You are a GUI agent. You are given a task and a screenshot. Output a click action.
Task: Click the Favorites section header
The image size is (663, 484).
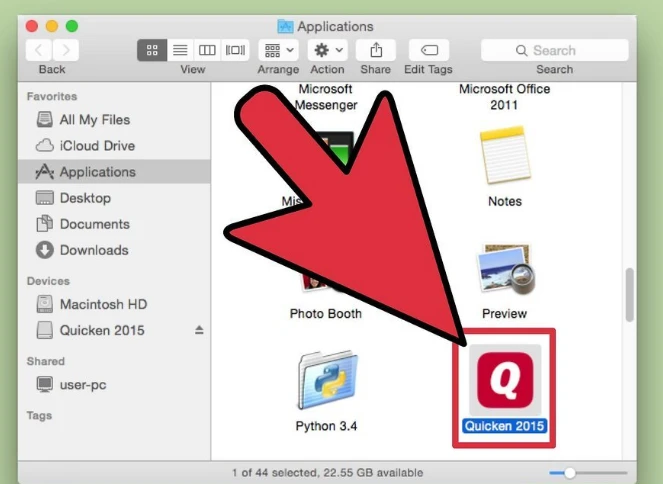pyautogui.click(x=52, y=96)
